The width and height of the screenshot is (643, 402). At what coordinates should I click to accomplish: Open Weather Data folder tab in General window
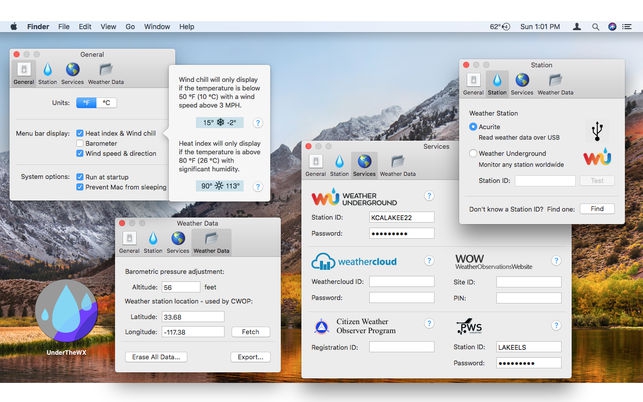(x=106, y=73)
